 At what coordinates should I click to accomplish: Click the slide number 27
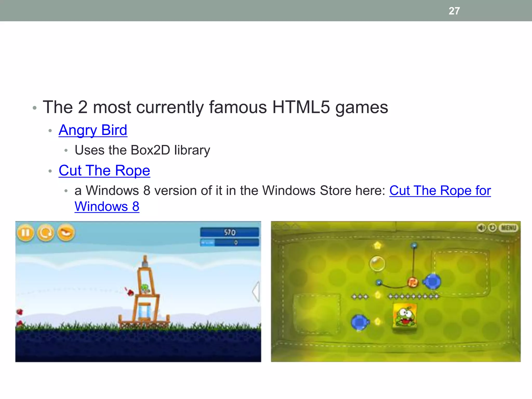coord(454,11)
